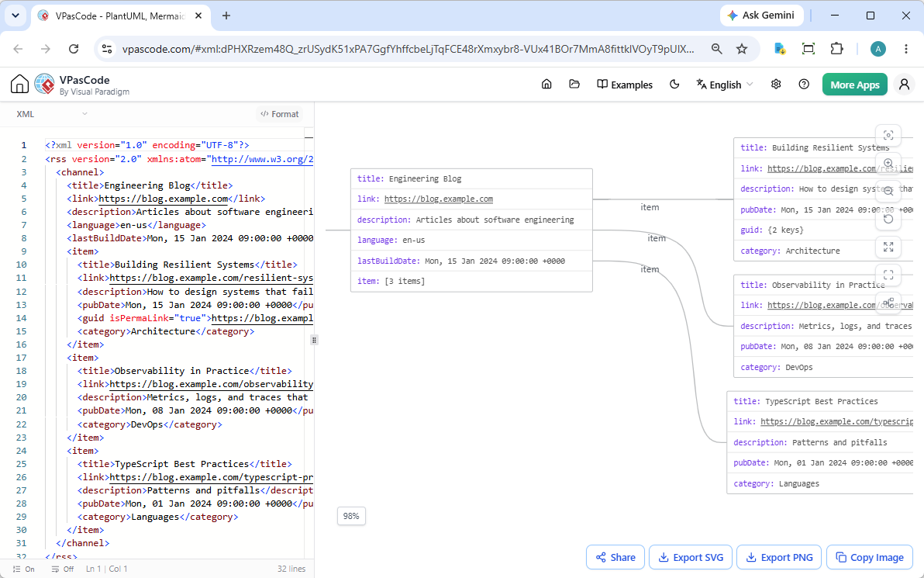Open the user account profile icon
Viewport: 924px width, 578px height.
click(x=904, y=85)
